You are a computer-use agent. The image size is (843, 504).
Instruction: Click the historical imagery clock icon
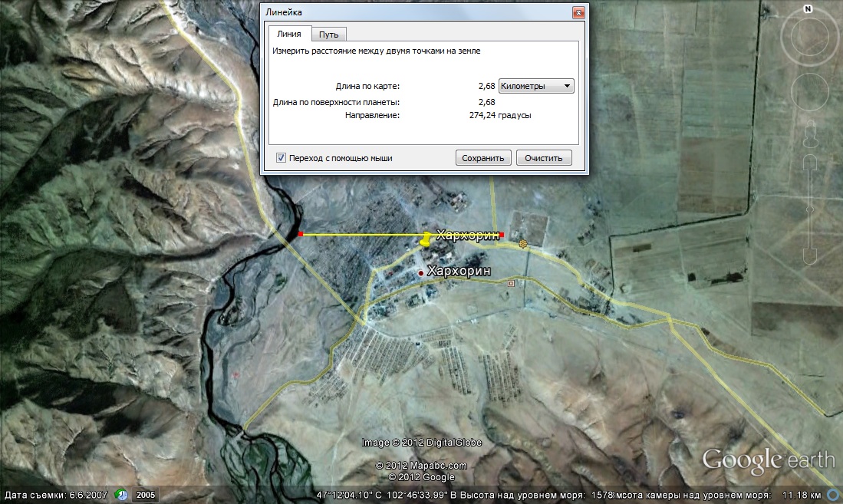[121, 495]
